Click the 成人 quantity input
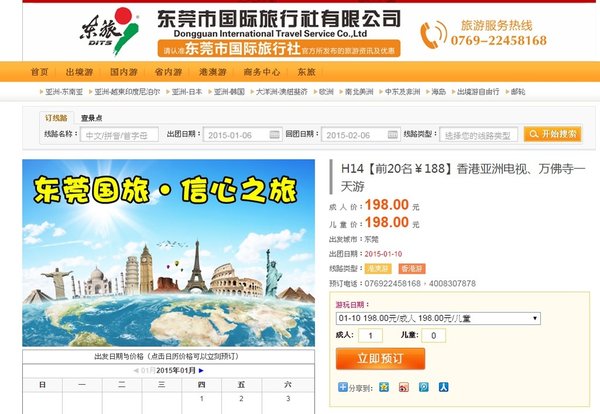 click(x=370, y=336)
